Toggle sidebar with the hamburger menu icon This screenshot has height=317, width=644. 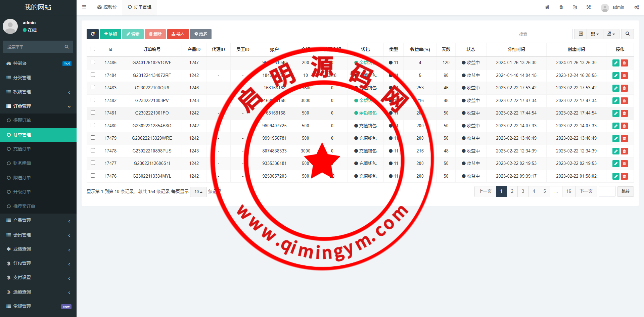(84, 7)
